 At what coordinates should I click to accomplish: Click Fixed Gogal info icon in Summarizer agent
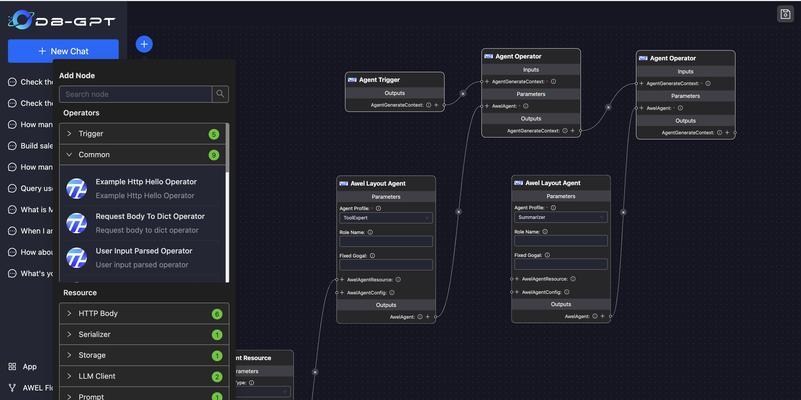(x=547, y=255)
